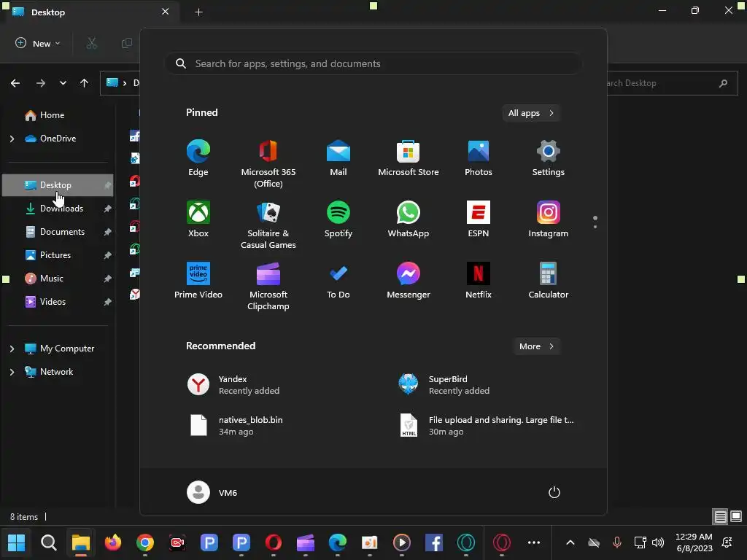
Task: Open Instagram from pinned apps
Action: (549, 219)
